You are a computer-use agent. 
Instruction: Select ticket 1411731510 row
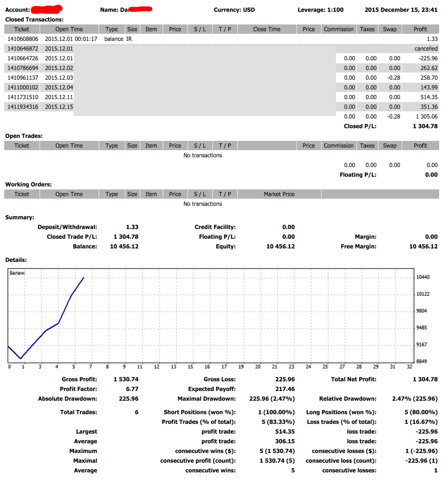23,97
